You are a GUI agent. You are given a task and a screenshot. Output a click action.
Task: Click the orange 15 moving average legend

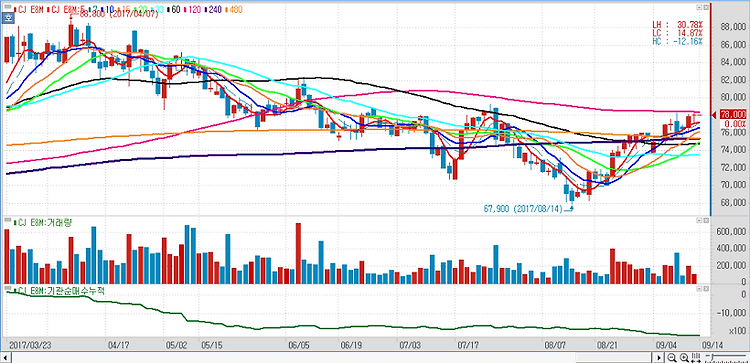tap(124, 9)
